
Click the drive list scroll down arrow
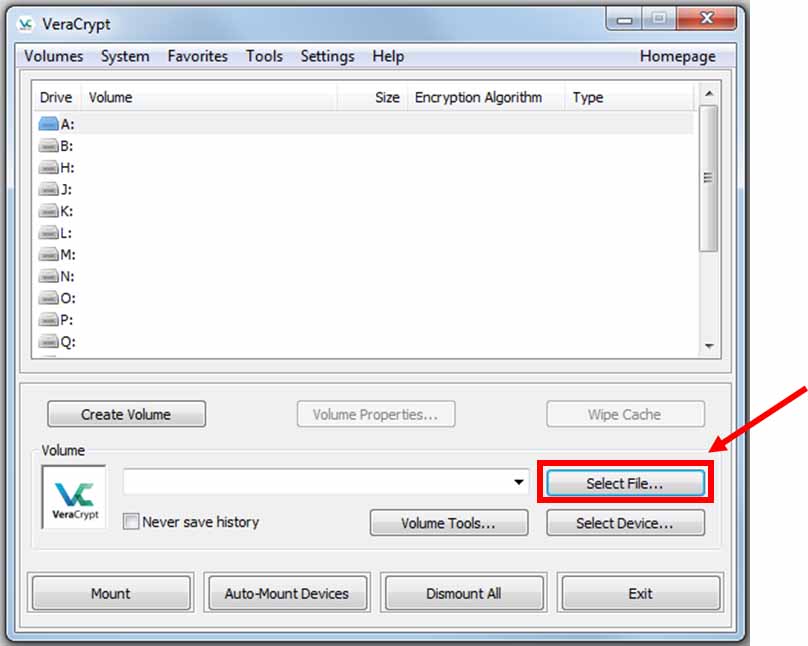point(708,346)
